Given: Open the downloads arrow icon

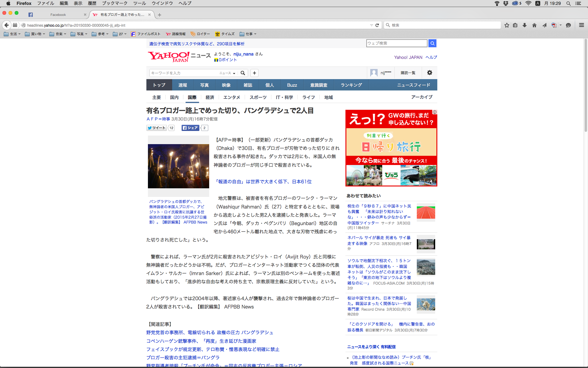Looking at the screenshot, I should coord(525,25).
